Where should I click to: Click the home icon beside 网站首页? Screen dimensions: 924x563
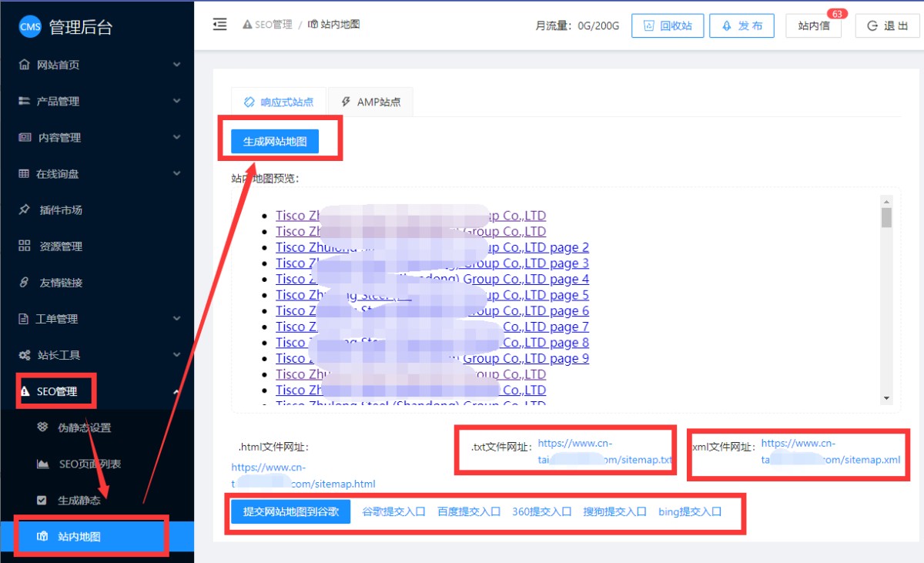(x=24, y=65)
